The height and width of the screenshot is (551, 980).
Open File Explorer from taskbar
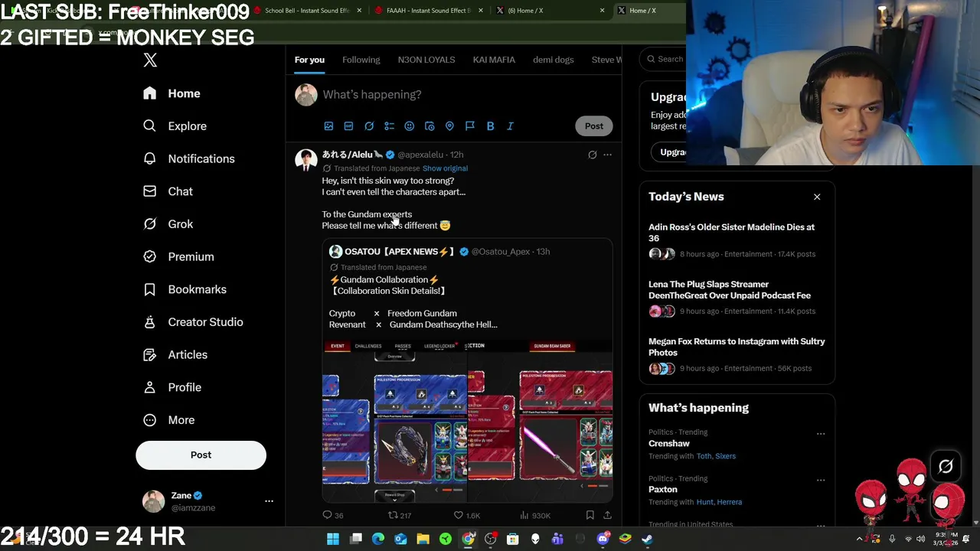(x=423, y=540)
